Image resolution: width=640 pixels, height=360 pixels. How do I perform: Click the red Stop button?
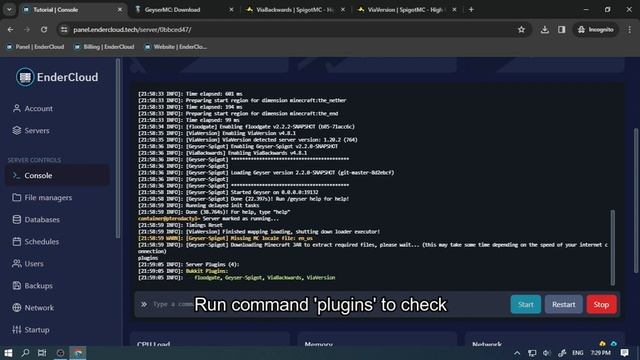click(x=601, y=304)
